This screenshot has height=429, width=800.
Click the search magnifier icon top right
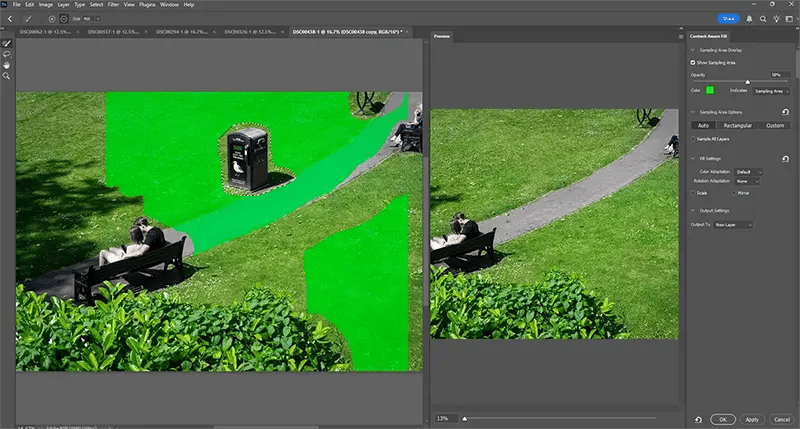[x=763, y=19]
